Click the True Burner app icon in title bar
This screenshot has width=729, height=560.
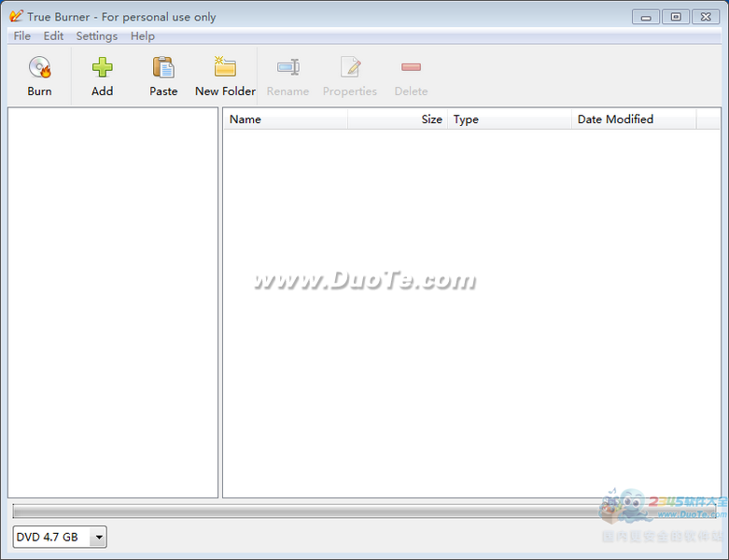(x=16, y=16)
